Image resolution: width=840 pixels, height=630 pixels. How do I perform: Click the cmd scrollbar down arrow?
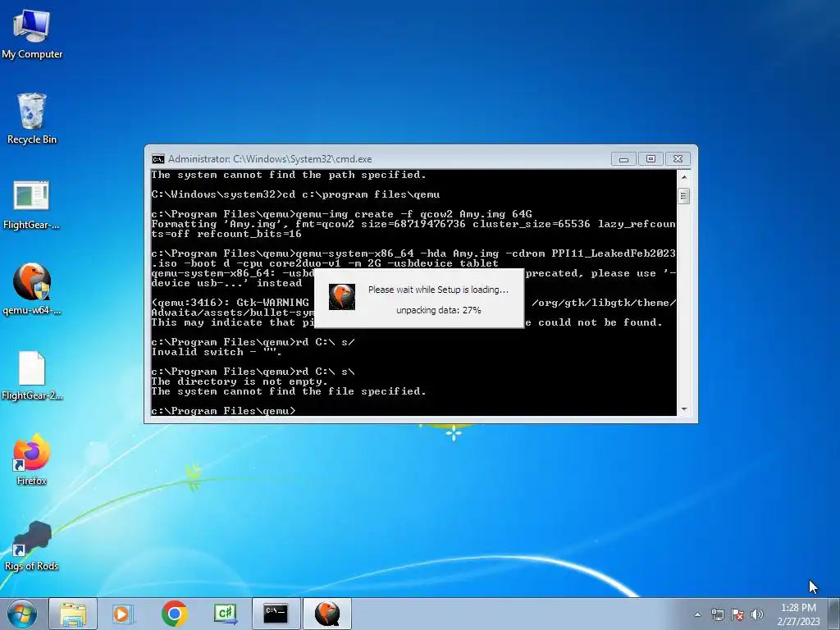click(x=683, y=409)
